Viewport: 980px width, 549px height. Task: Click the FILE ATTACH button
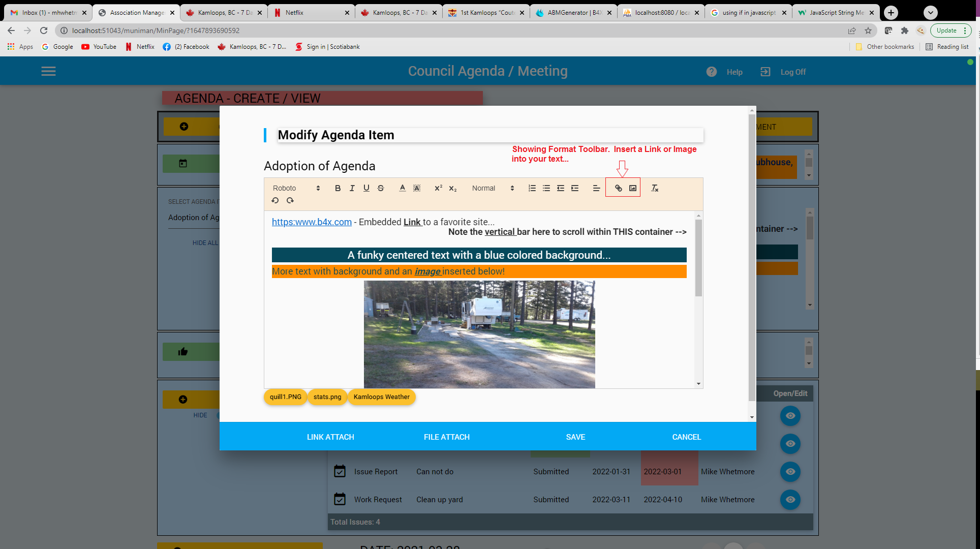click(446, 437)
